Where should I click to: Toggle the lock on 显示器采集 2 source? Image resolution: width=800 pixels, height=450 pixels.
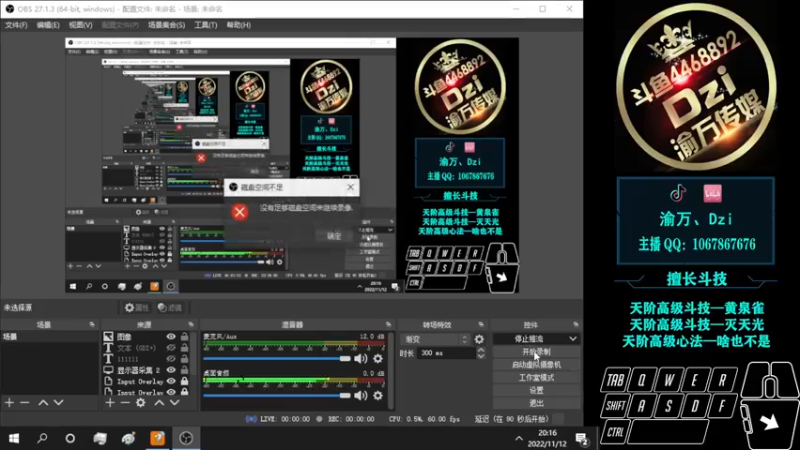(184, 370)
